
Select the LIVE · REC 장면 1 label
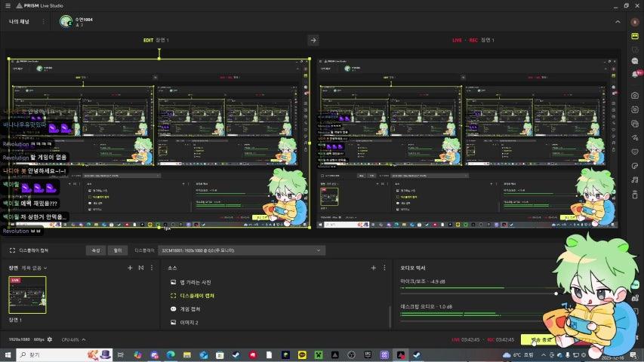click(473, 40)
